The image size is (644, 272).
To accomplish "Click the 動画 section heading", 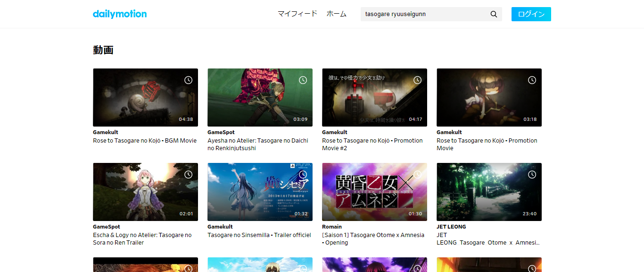I will tap(103, 50).
